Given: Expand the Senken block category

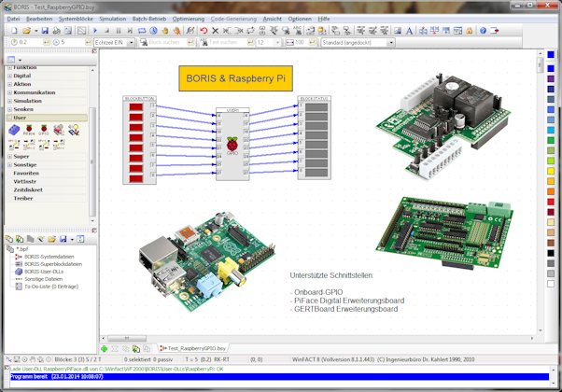Looking at the screenshot, I should pos(9,109).
